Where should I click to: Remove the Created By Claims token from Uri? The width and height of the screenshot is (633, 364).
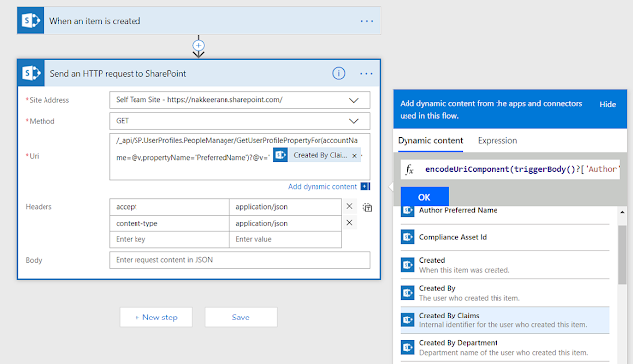pyautogui.click(x=354, y=155)
